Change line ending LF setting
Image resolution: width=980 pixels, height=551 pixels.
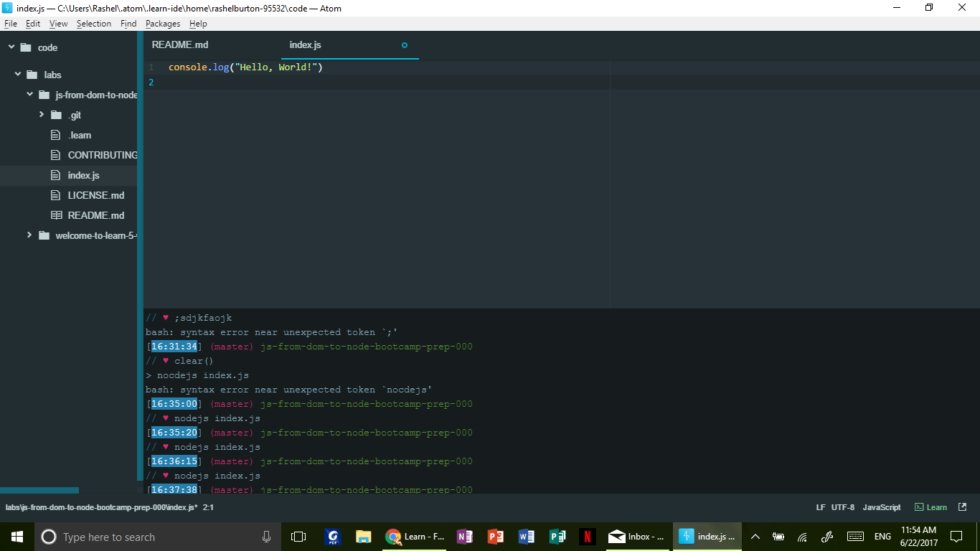click(820, 507)
